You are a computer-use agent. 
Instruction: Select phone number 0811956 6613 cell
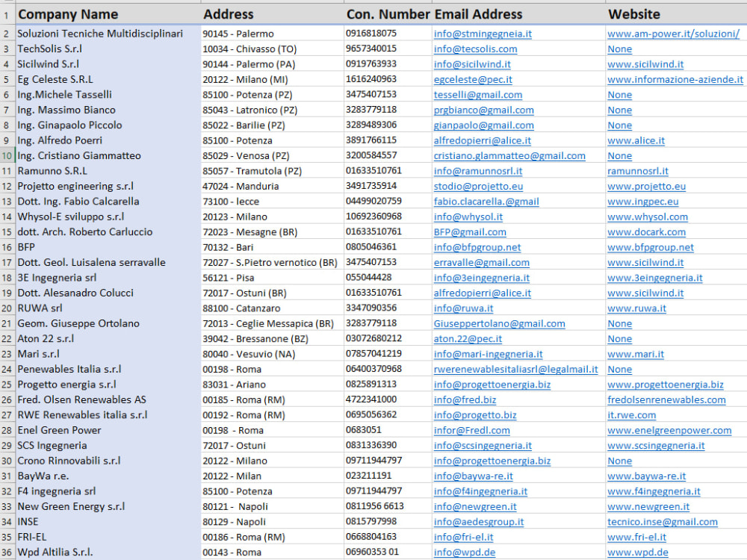point(388,506)
